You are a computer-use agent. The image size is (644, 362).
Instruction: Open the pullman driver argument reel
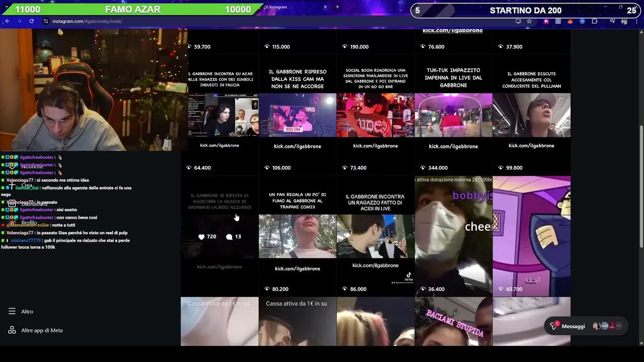pyautogui.click(x=531, y=115)
